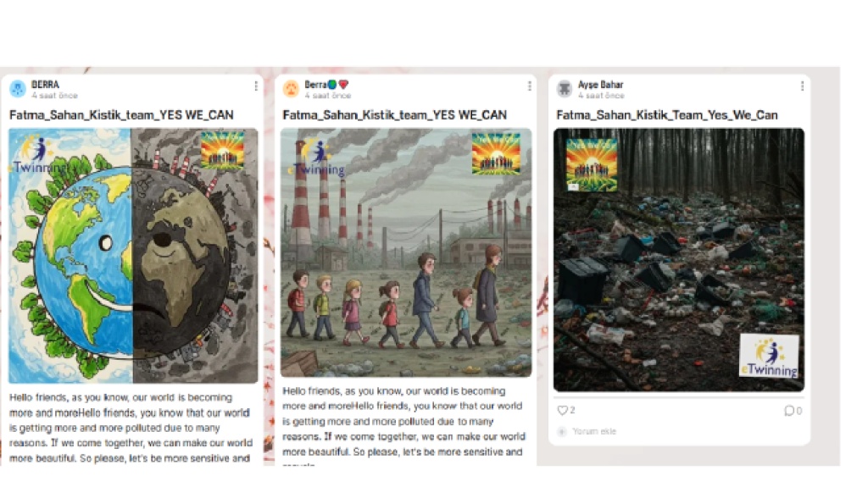Viewport: 868px width, 487px height.
Task: Open the children walking past factories image
Action: pyautogui.click(x=406, y=252)
